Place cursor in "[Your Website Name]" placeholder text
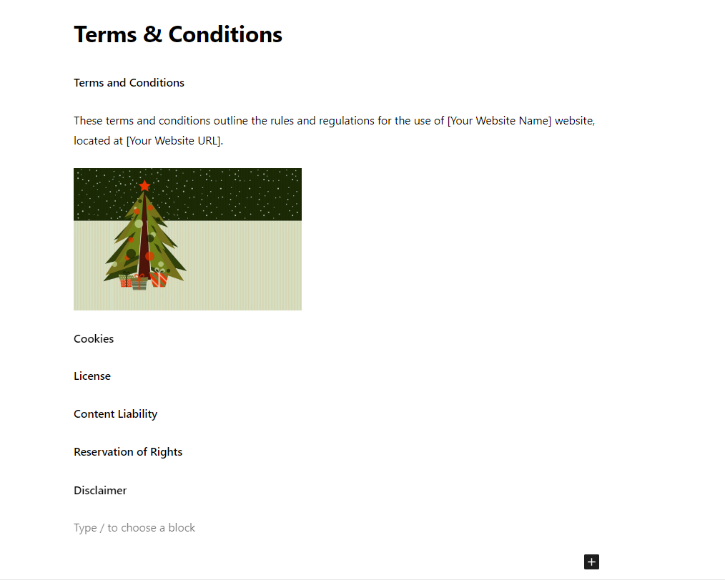The height and width of the screenshot is (588, 725). coord(499,121)
